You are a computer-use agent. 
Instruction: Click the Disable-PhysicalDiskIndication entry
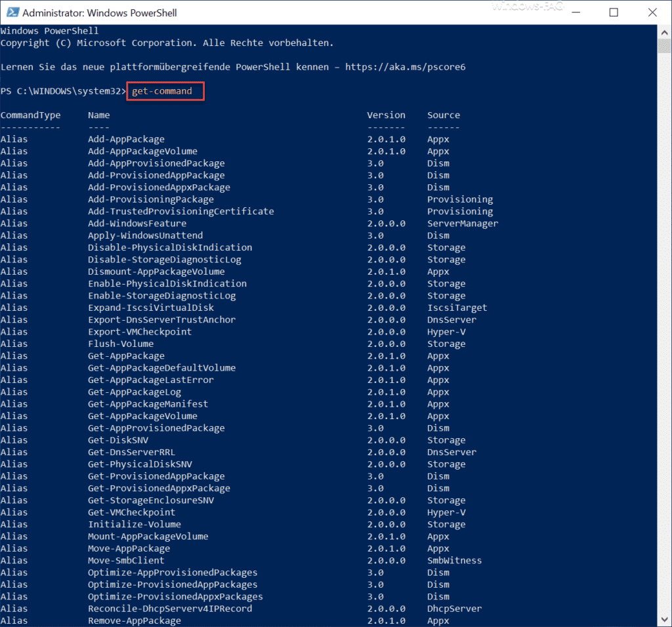[170, 247]
